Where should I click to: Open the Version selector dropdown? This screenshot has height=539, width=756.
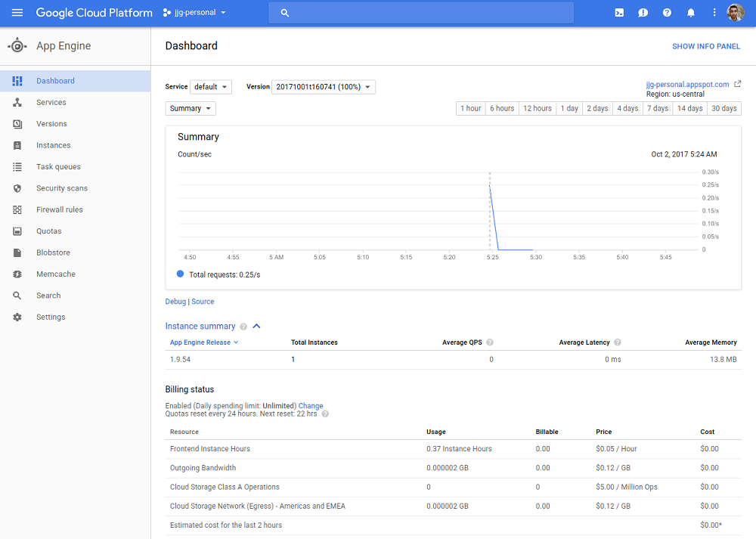click(x=324, y=86)
